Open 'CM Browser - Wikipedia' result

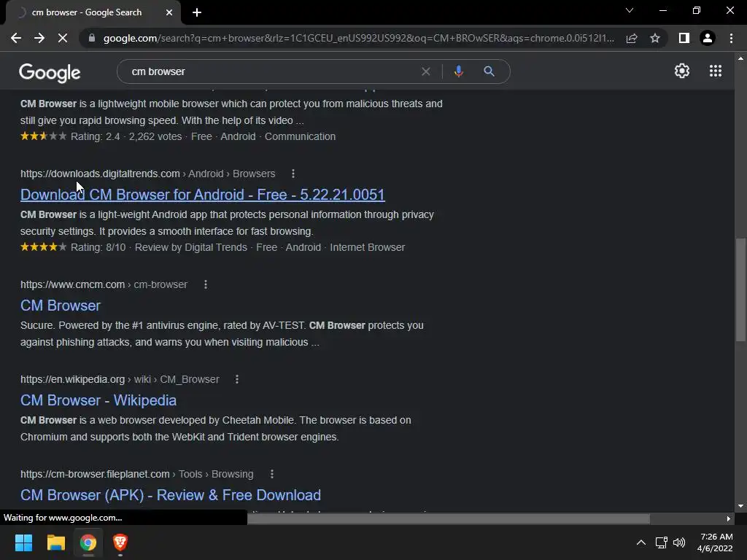98,400
